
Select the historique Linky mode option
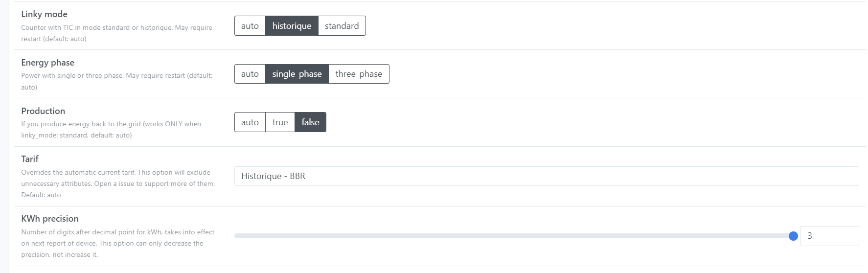click(292, 26)
